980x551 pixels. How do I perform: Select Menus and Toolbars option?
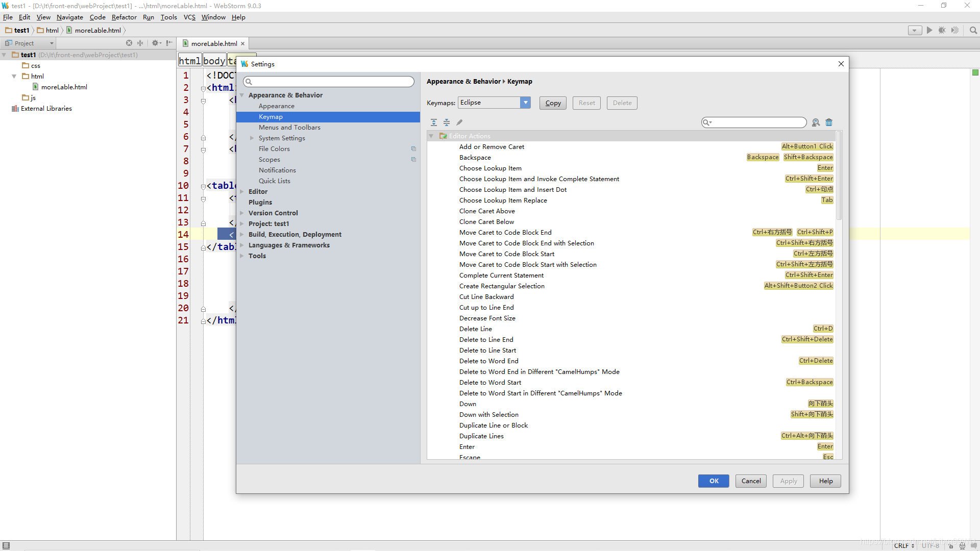[x=289, y=127]
